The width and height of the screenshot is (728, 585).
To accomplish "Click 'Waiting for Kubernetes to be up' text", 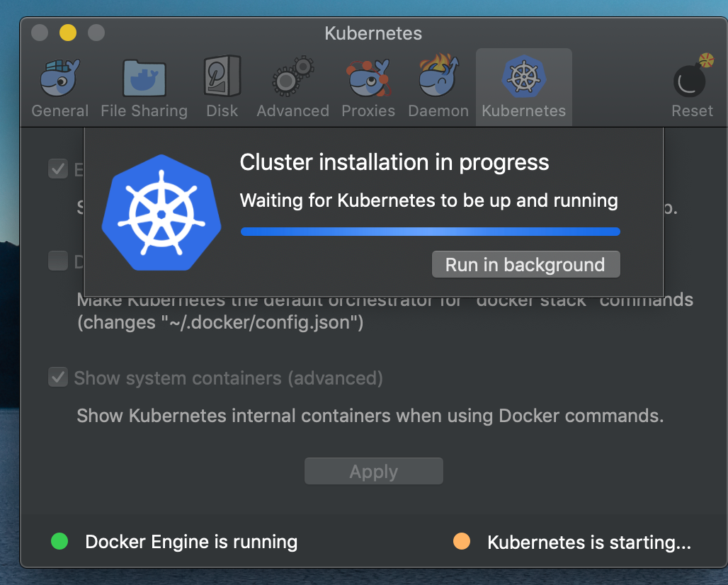I will pos(428,200).
